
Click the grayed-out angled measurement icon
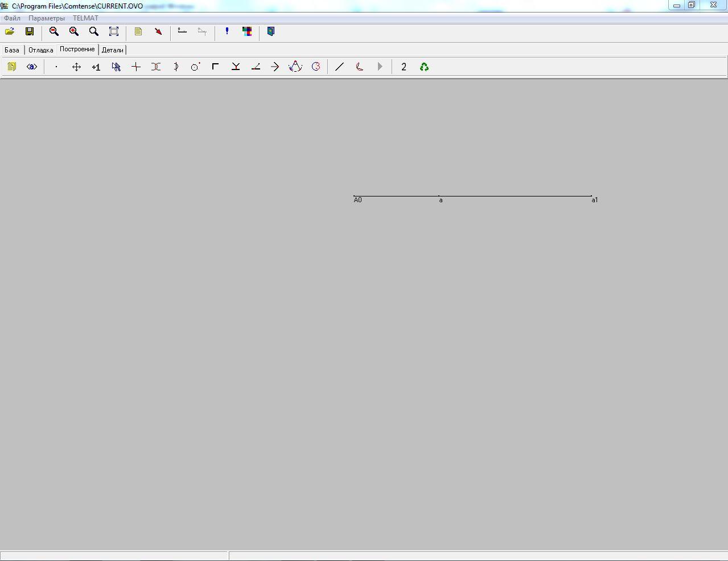pyautogui.click(x=202, y=32)
